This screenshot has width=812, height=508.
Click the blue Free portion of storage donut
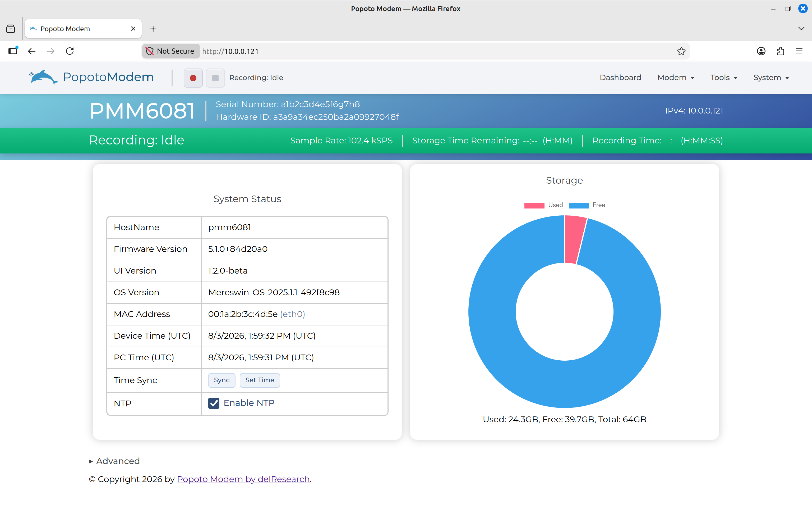564,385
